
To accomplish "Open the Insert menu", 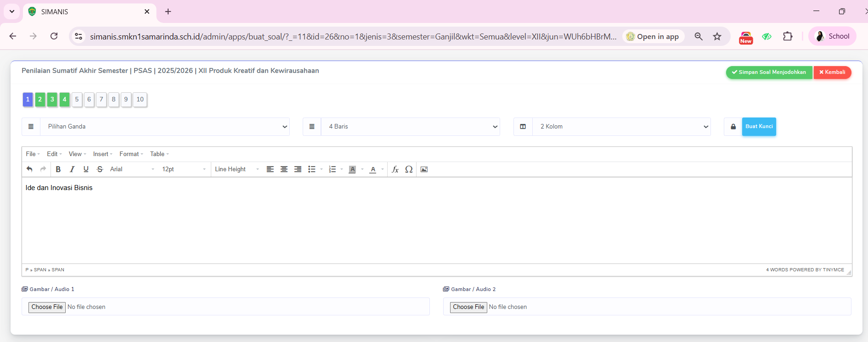I will (x=102, y=154).
